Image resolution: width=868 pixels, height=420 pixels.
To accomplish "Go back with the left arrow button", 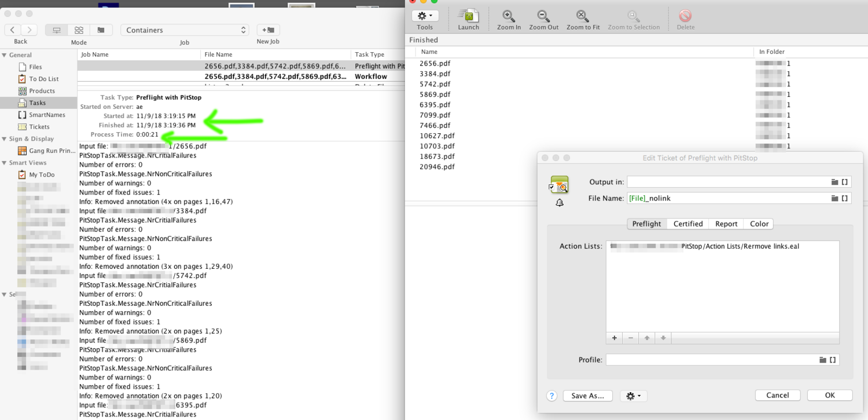I will [13, 30].
